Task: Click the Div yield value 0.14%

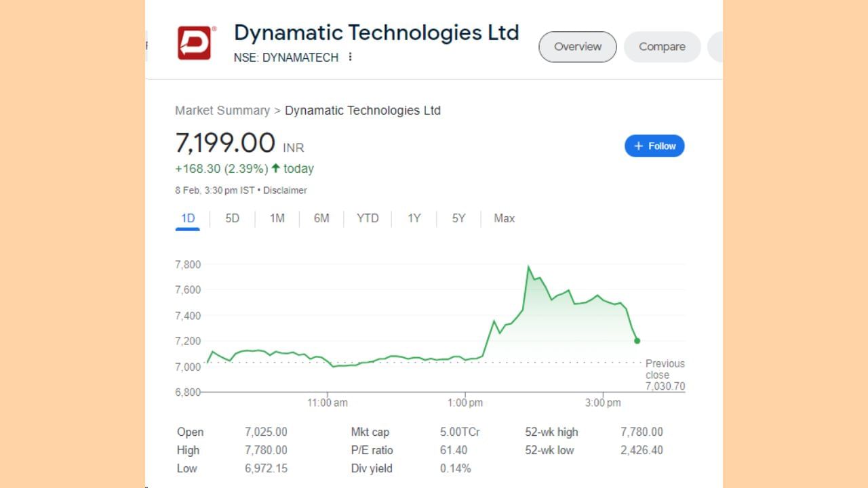Action: click(455, 468)
